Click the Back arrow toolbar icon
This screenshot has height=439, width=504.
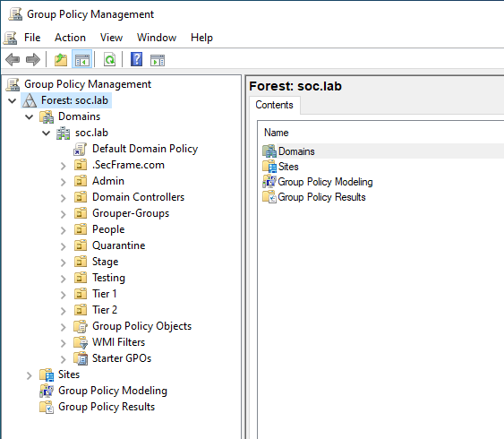[13, 59]
